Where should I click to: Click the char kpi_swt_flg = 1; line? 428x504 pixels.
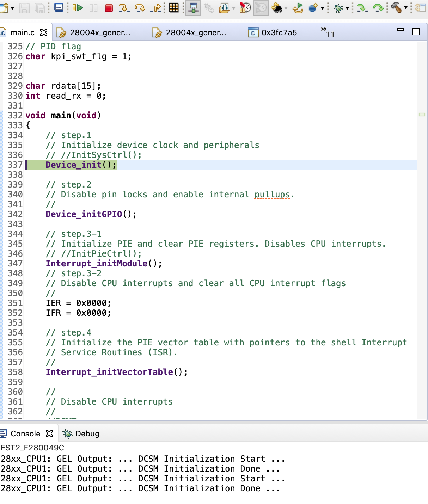point(78,56)
